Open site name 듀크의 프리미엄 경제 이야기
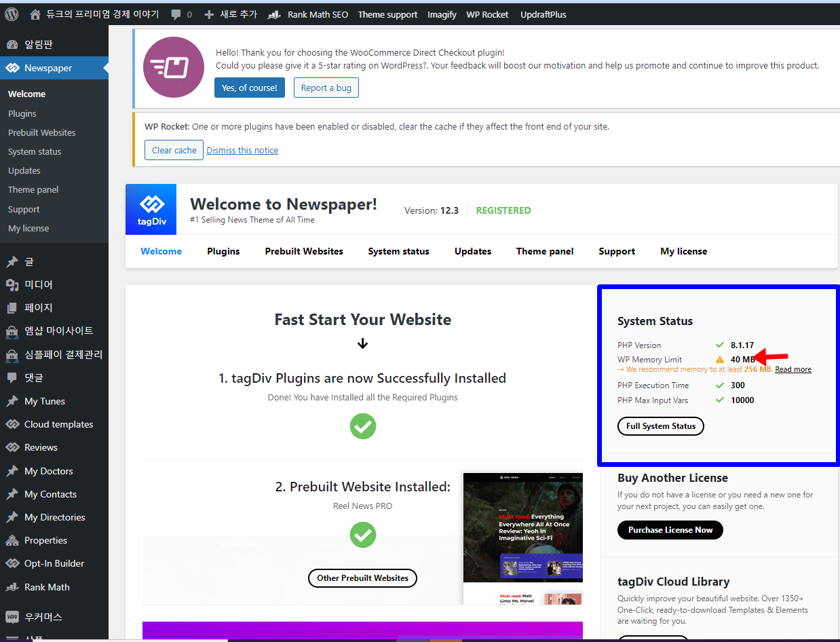Screen dimensions: 840x642 [x=102, y=14]
